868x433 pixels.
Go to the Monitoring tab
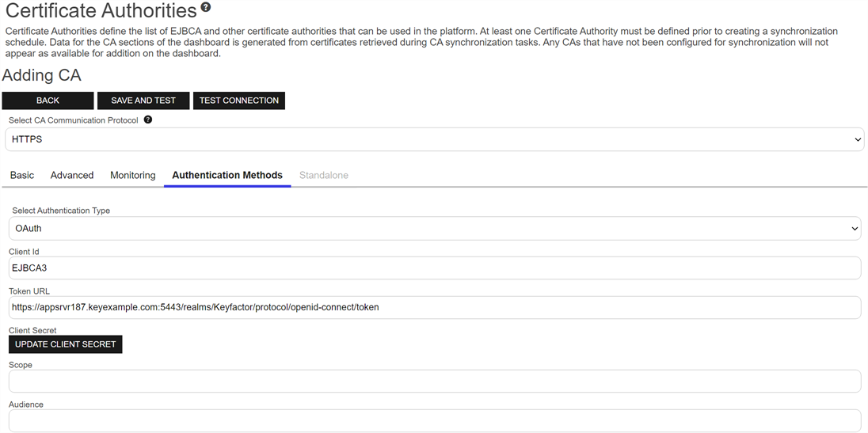[x=132, y=175]
